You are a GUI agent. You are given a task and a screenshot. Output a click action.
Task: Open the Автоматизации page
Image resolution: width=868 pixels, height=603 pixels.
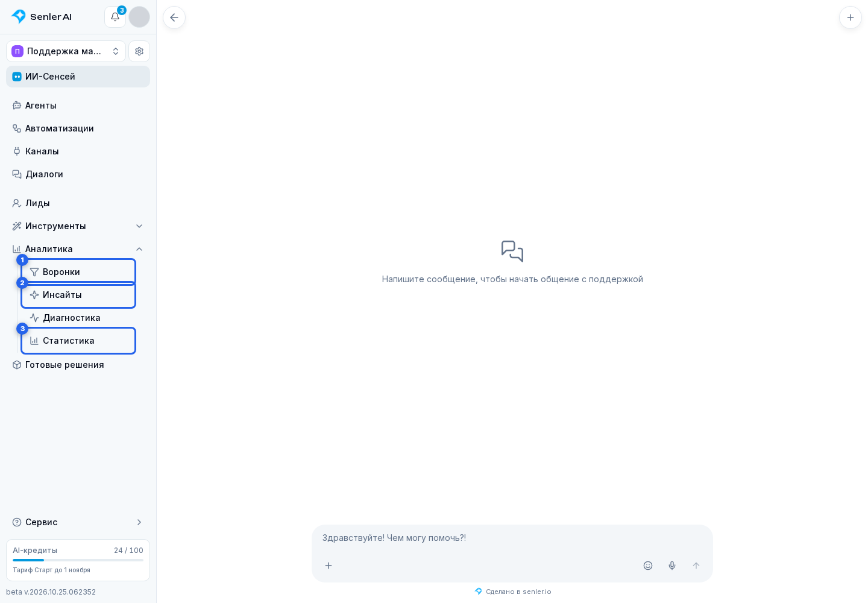(x=78, y=128)
